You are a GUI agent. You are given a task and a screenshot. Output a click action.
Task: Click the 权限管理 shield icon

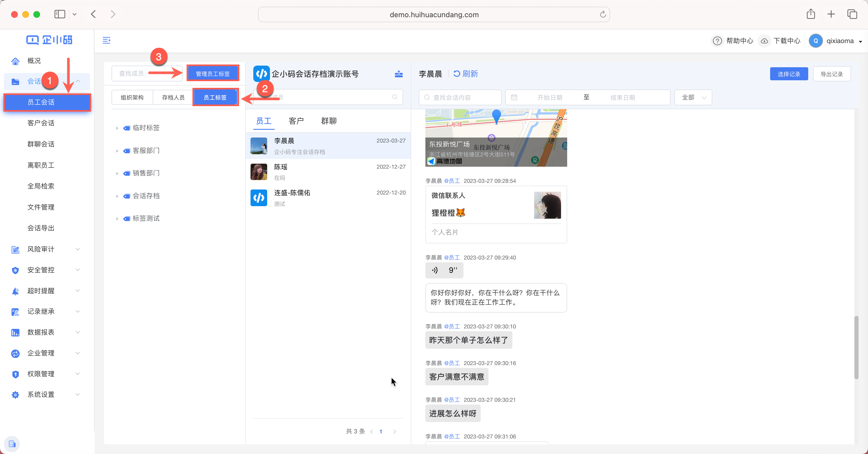15,374
